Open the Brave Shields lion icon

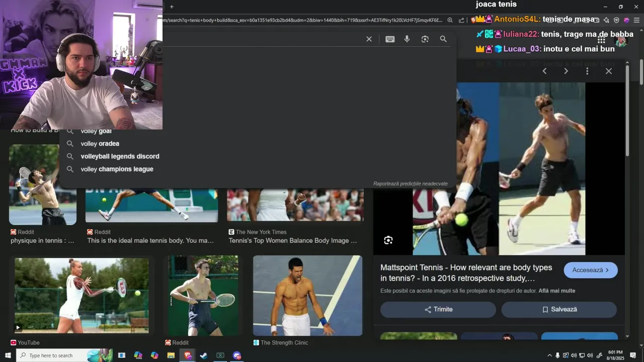(x=473, y=20)
